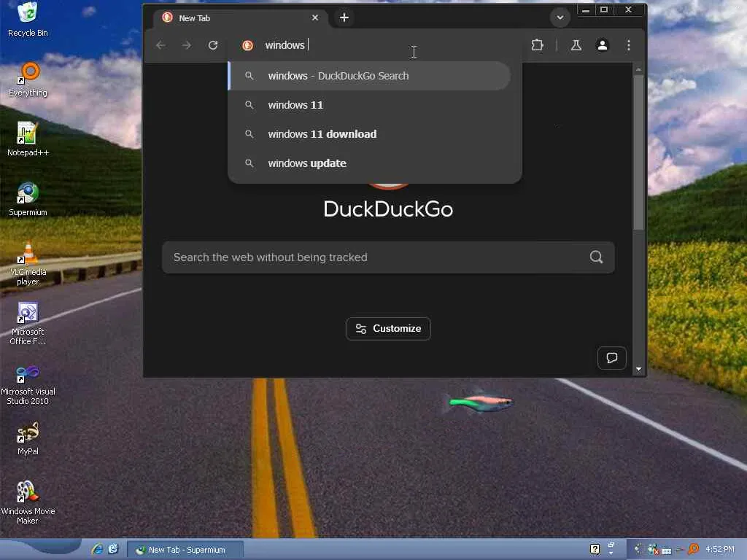This screenshot has height=560, width=747.
Task: Click the Customize button
Action: (388, 329)
